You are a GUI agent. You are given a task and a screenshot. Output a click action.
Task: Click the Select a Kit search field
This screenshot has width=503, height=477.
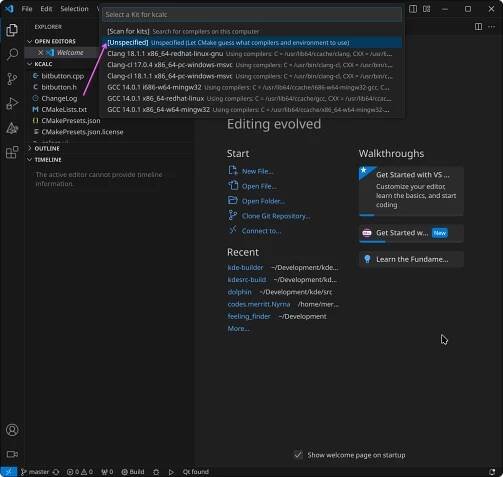click(x=252, y=15)
